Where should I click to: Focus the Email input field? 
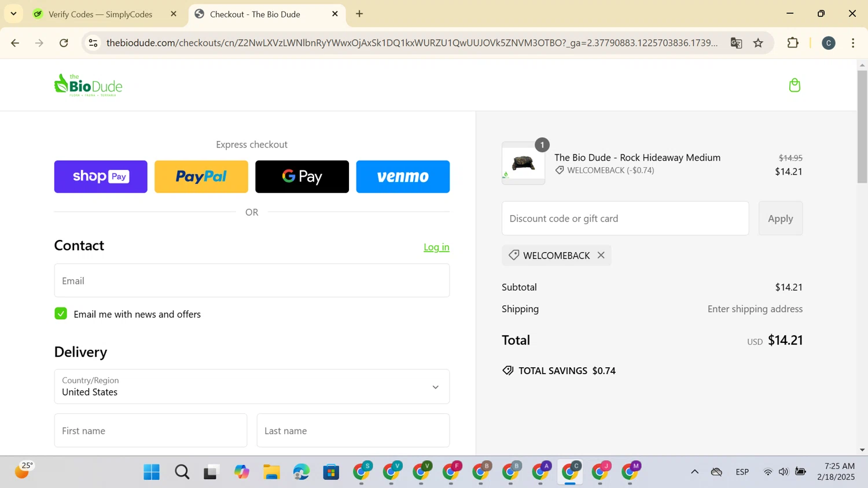pos(252,280)
